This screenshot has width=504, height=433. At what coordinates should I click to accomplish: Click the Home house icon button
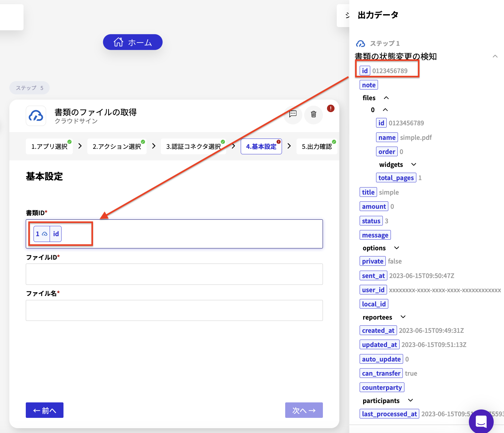[x=132, y=42]
